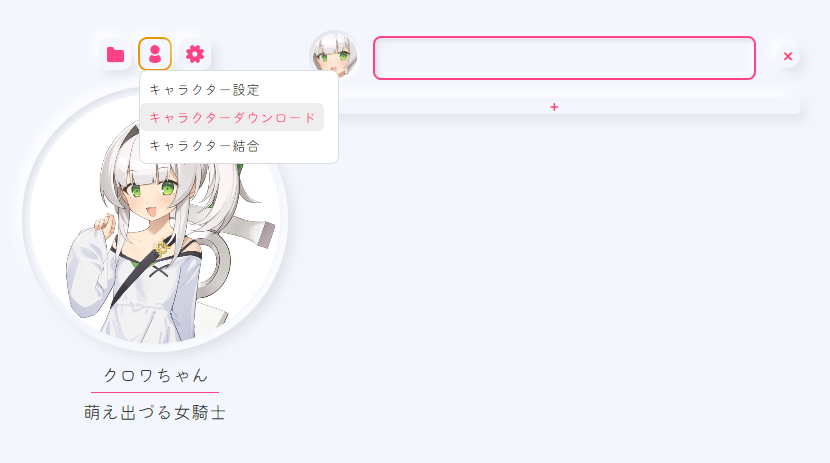Viewport: 830px width, 463px height.
Task: Click the subtitle 萌え出づる女騎士
Action: click(155, 413)
